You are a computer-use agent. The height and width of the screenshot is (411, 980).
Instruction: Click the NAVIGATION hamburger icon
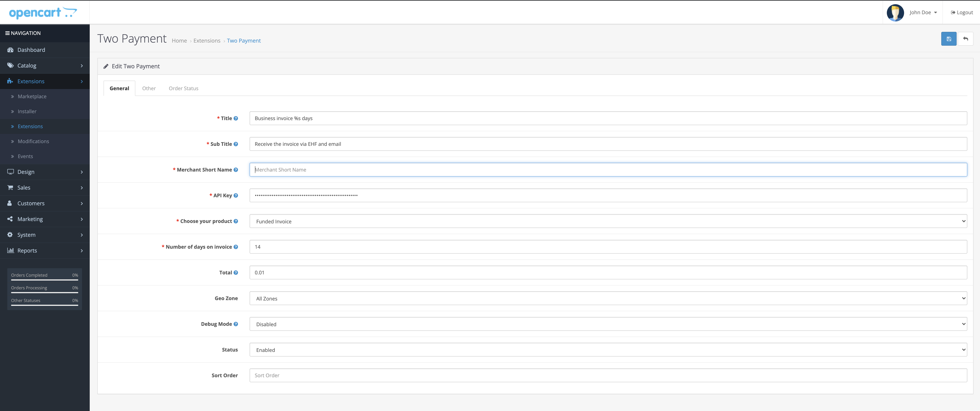pos(7,33)
